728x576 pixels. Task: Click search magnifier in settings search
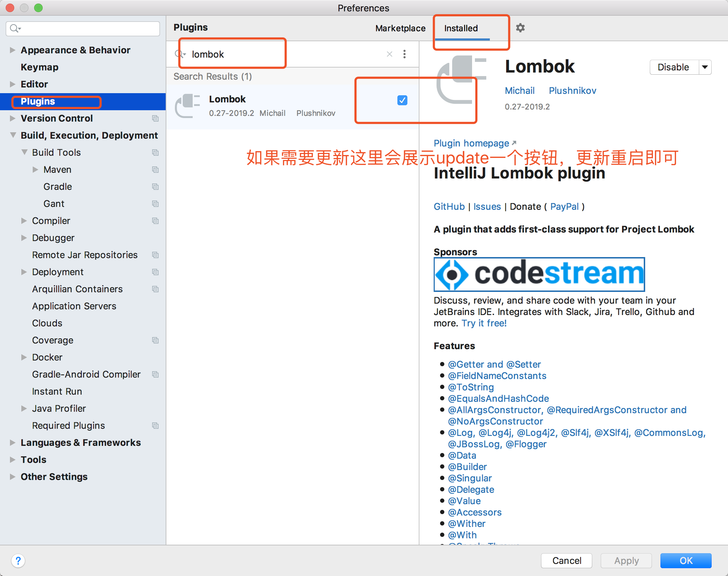[15, 28]
